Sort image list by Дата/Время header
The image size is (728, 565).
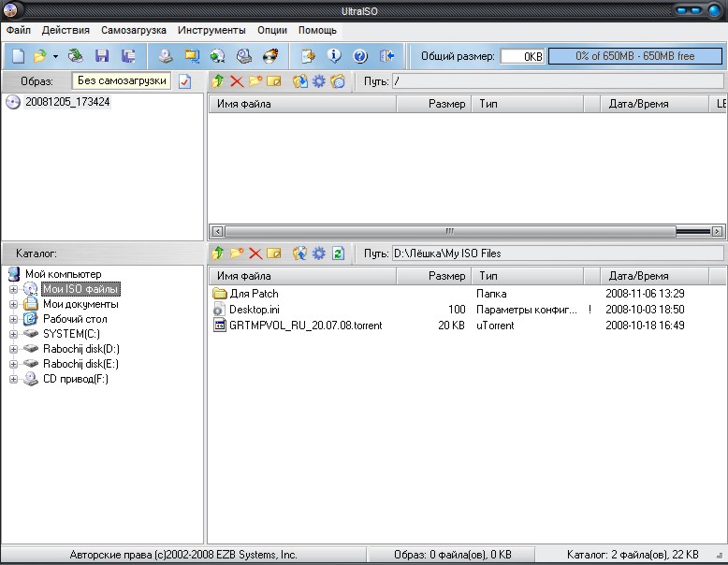click(654, 104)
